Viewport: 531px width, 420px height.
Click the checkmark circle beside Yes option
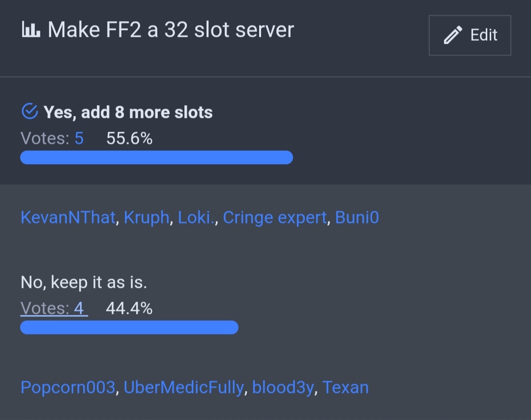(x=29, y=112)
